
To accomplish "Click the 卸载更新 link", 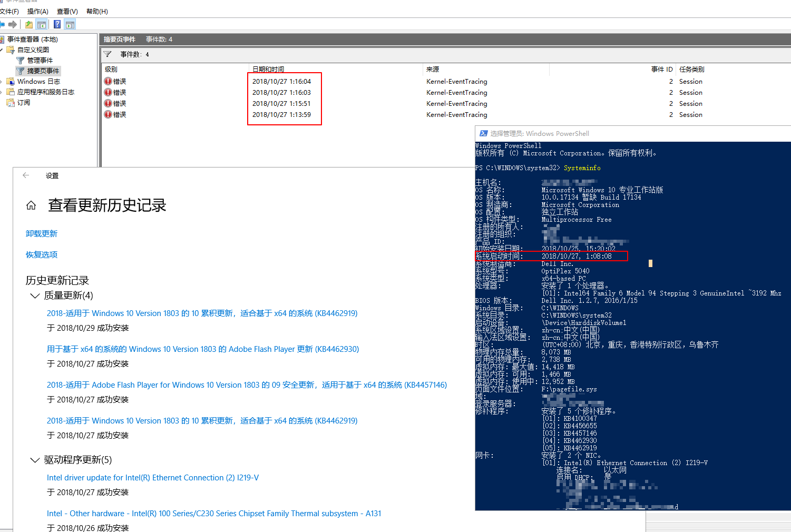I will click(42, 233).
